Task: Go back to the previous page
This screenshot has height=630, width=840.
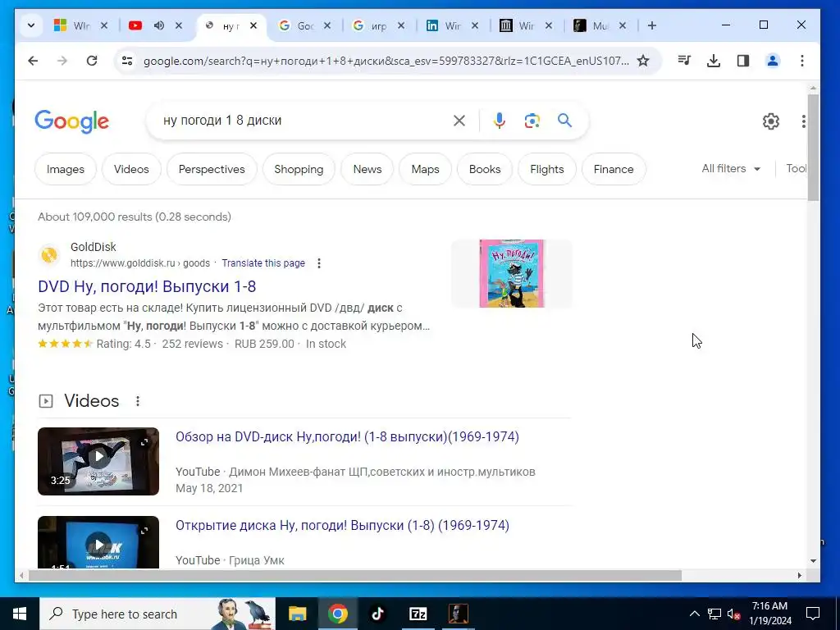Action: click(x=33, y=61)
